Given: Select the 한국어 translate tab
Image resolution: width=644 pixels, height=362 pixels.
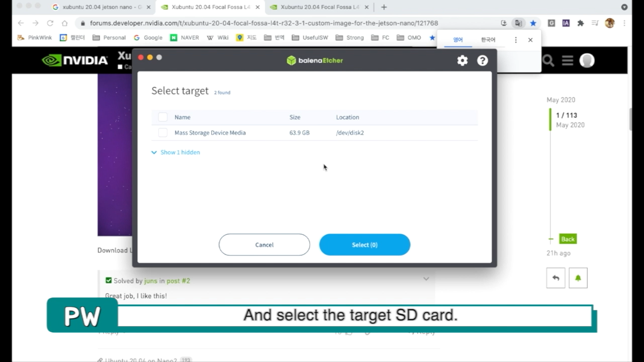Looking at the screenshot, I should (488, 40).
